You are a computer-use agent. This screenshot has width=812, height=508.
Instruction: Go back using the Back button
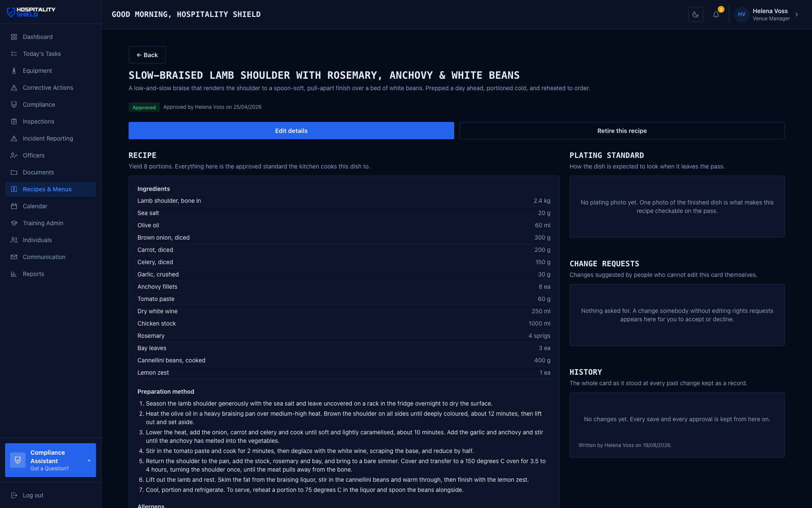pos(147,55)
